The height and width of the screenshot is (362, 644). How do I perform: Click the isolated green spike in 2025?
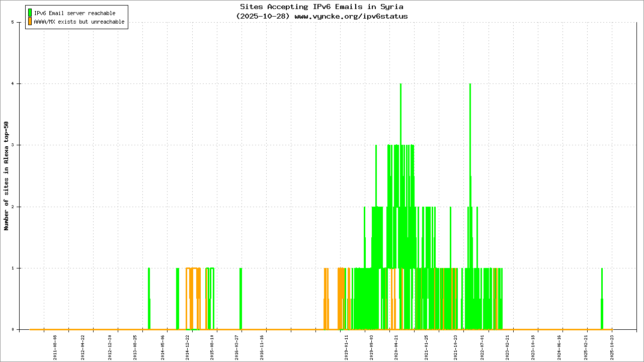602,298
